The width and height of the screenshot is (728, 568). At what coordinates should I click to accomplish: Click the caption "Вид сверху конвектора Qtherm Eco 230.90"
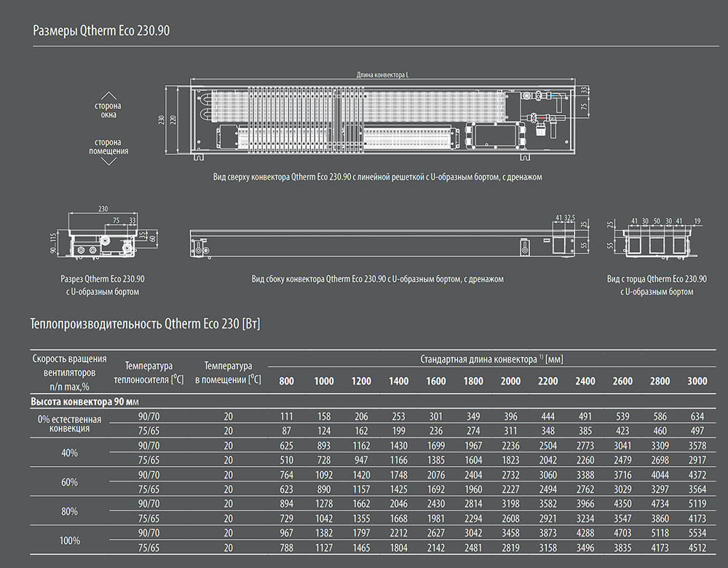coord(282,177)
